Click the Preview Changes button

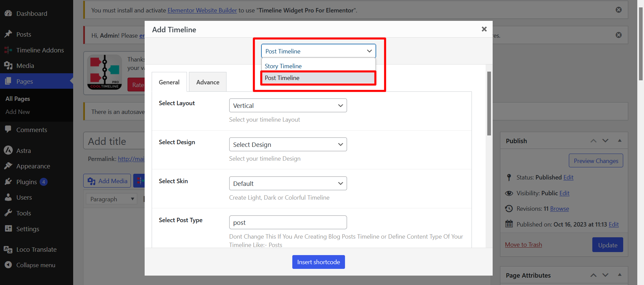point(596,161)
